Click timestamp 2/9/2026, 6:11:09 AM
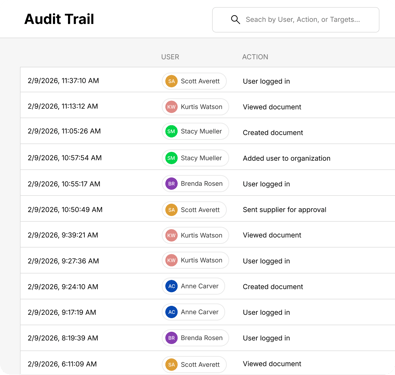This screenshot has width=395, height=375. pos(62,364)
